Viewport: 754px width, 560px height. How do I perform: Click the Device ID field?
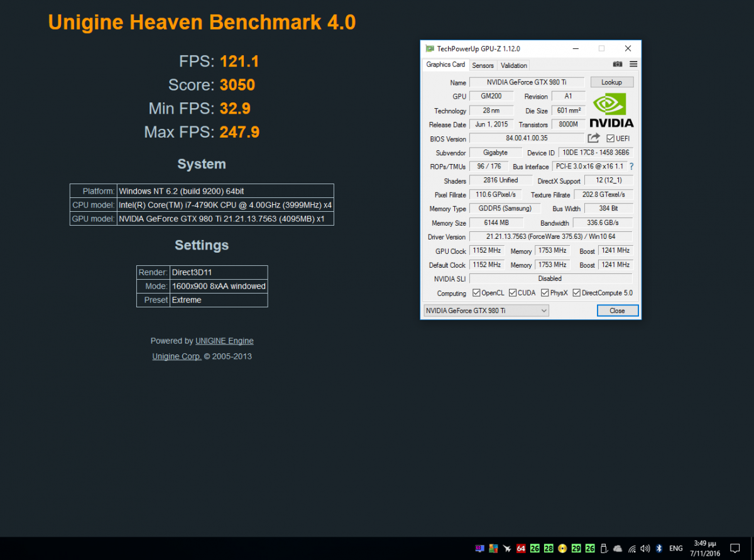(596, 153)
